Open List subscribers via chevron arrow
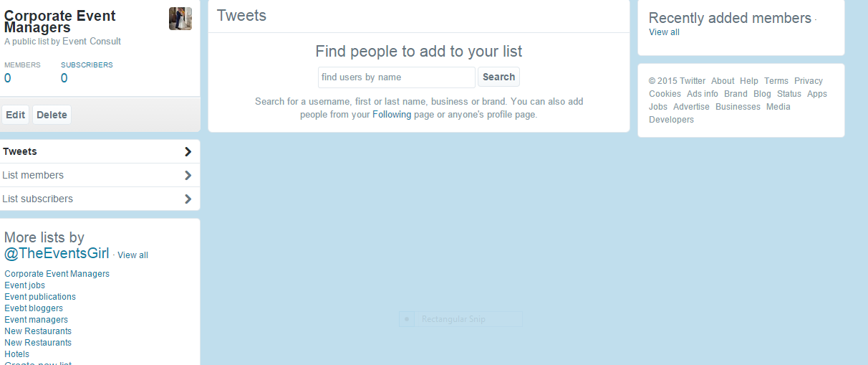This screenshot has width=868, height=365. pos(188,199)
